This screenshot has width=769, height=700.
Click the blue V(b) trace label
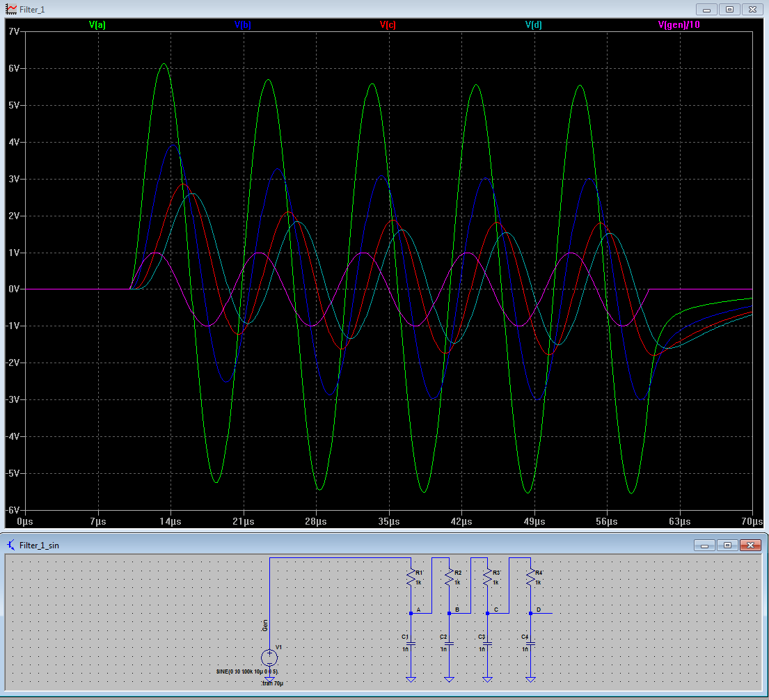coord(243,25)
